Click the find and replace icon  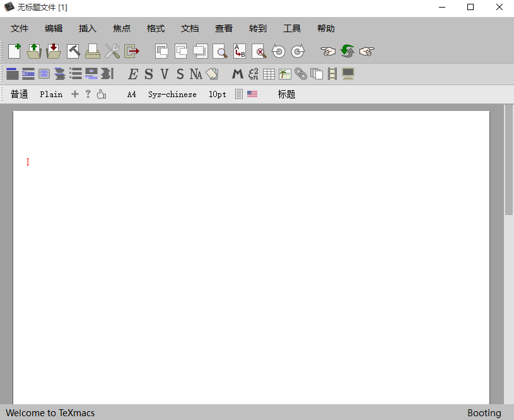coord(240,51)
